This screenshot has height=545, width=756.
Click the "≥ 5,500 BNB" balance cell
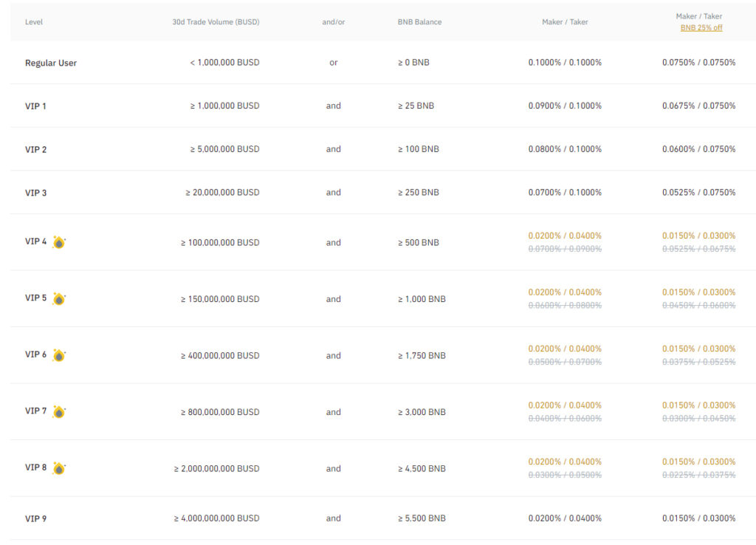pyautogui.click(x=422, y=518)
